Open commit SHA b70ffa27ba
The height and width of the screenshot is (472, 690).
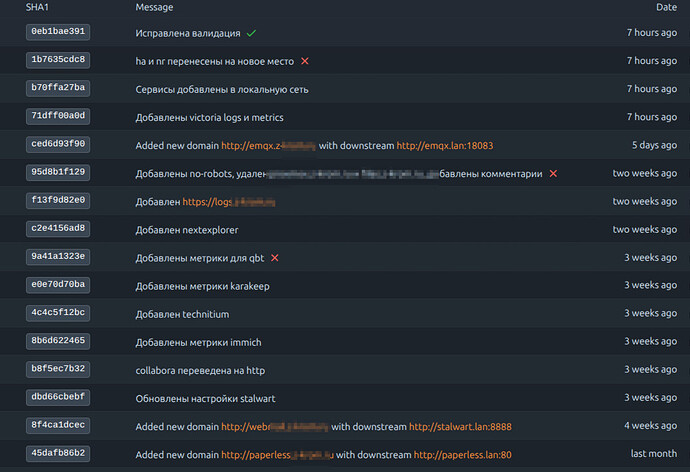[58, 89]
